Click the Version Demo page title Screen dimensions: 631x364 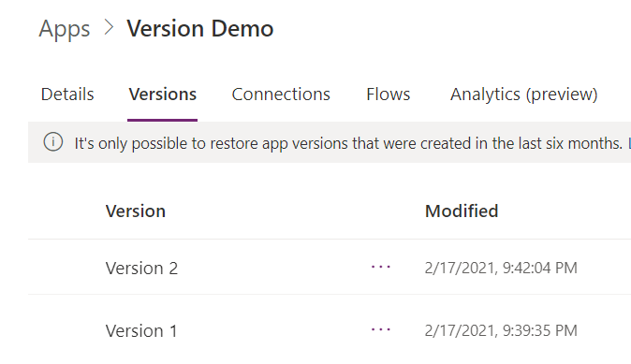click(200, 29)
